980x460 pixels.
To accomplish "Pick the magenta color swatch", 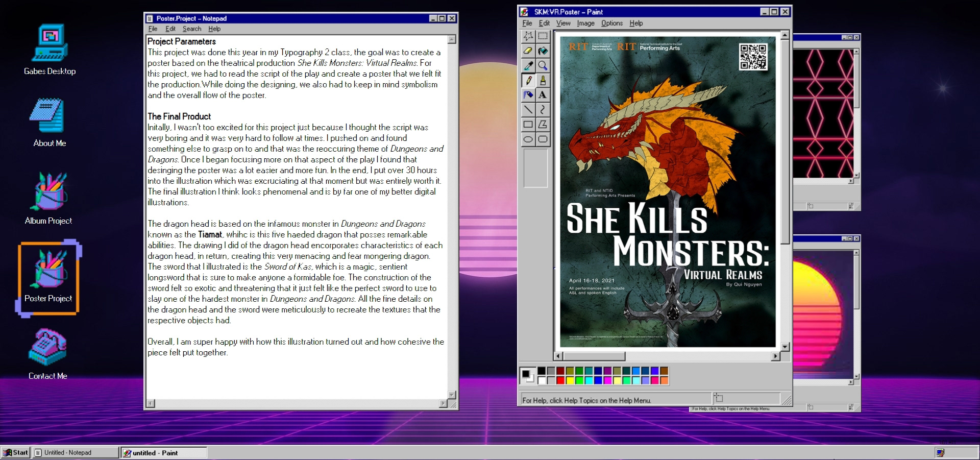I will [x=607, y=380].
